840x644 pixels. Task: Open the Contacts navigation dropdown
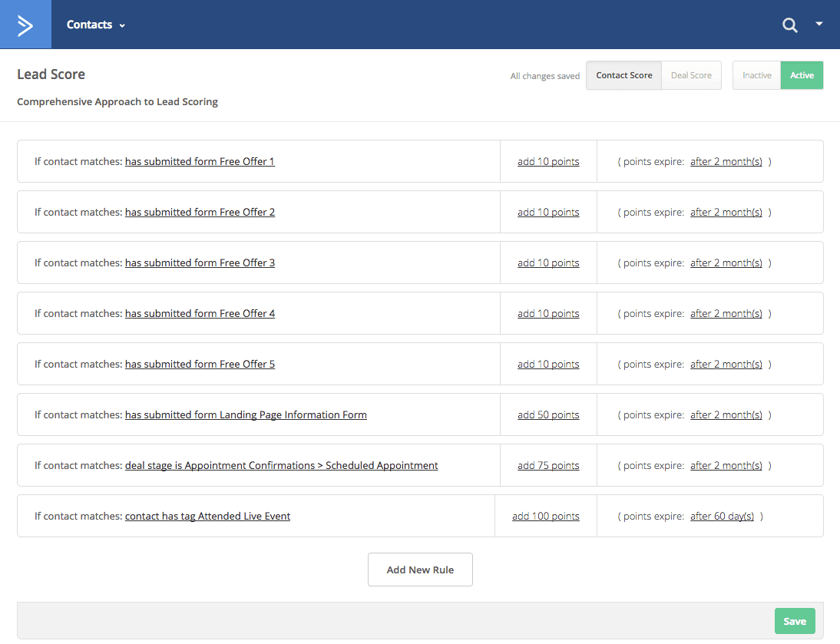pyautogui.click(x=94, y=24)
